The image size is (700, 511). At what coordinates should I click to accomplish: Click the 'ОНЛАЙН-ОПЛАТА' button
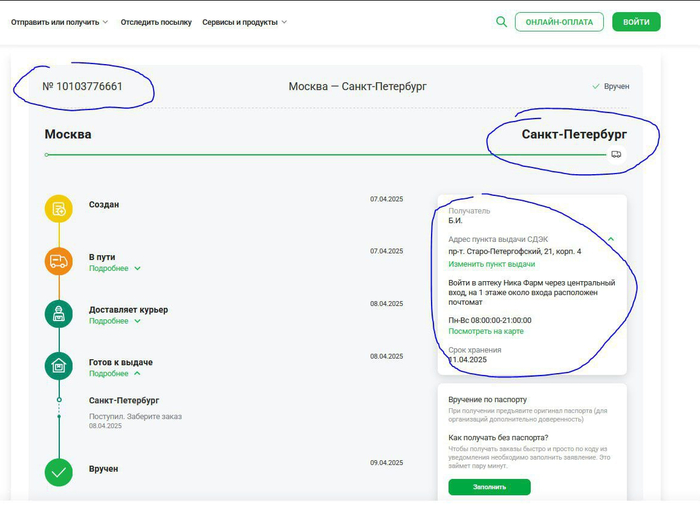click(x=559, y=22)
